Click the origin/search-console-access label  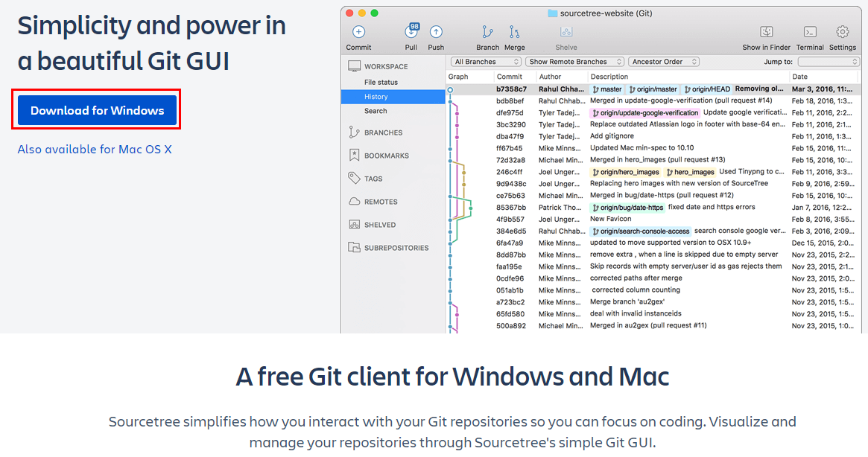pos(641,231)
